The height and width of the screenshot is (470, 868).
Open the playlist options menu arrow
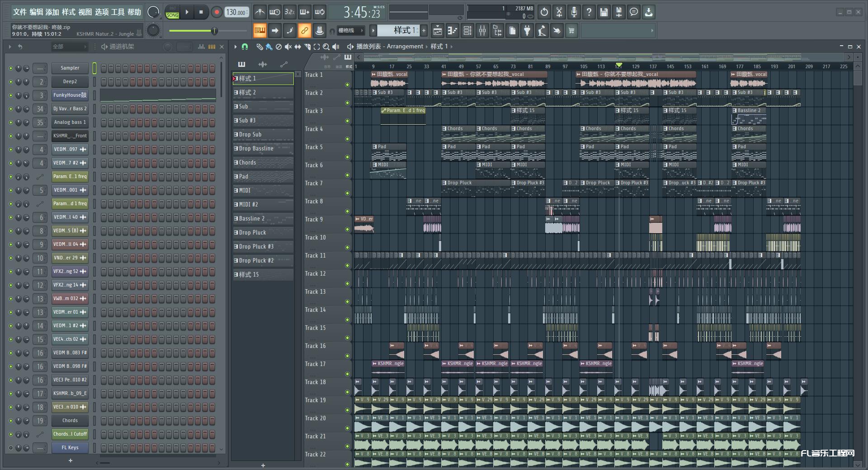235,47
